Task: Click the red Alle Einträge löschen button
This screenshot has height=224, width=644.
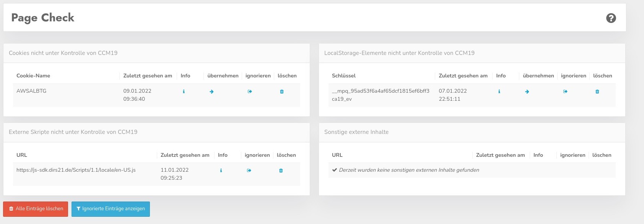Action: tap(36, 209)
